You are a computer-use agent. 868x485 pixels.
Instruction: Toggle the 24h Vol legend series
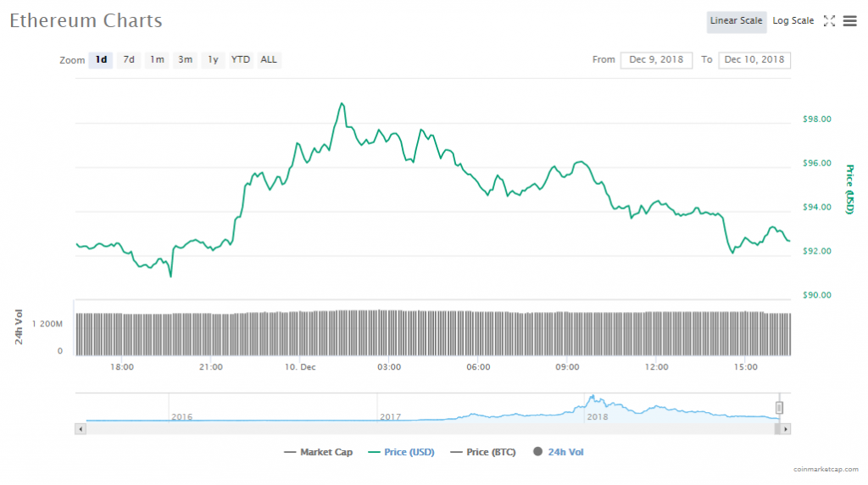tap(559, 452)
